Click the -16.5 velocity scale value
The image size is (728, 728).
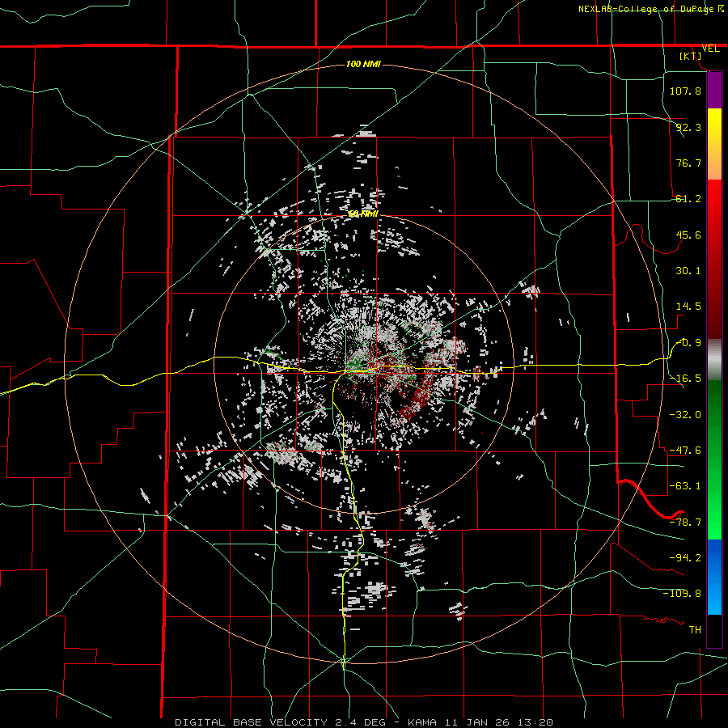point(685,379)
